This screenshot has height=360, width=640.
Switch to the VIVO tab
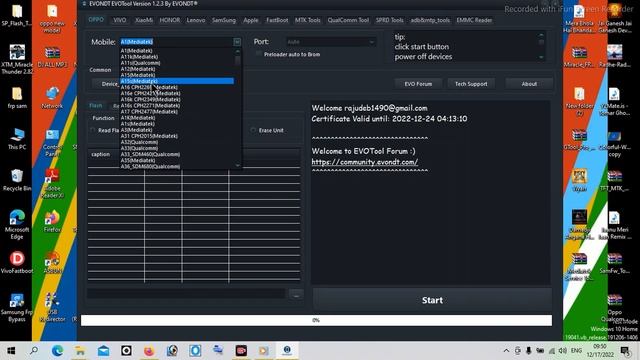click(x=120, y=20)
